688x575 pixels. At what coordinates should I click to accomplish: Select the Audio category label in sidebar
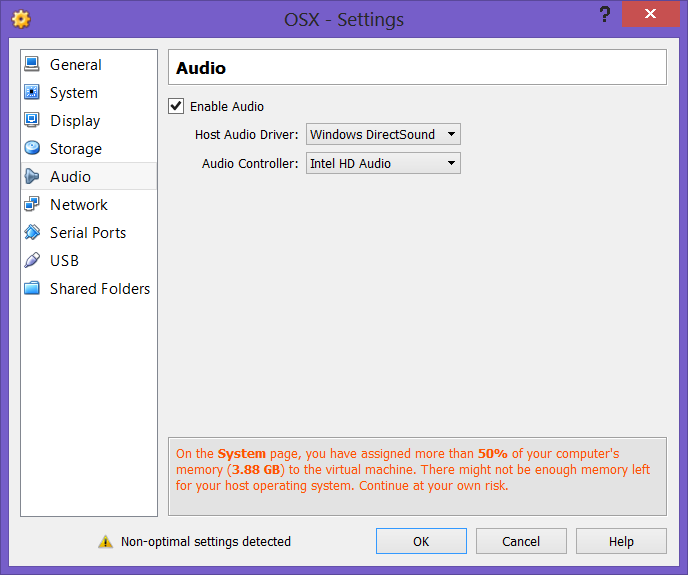pos(70,176)
